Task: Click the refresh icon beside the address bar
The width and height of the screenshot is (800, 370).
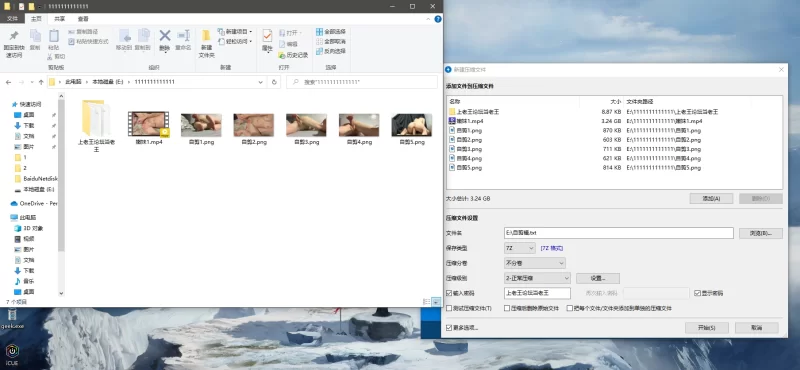Action: pyautogui.click(x=274, y=82)
